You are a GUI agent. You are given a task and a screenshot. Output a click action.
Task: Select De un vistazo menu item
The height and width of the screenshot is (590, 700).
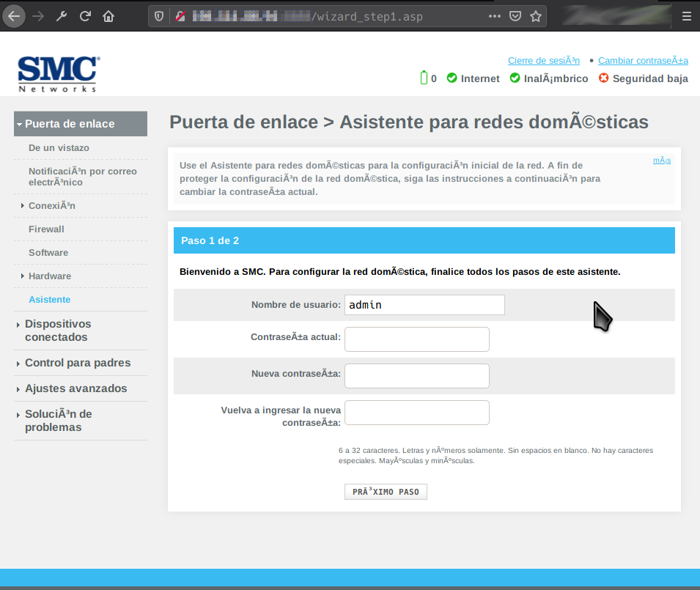tap(59, 148)
